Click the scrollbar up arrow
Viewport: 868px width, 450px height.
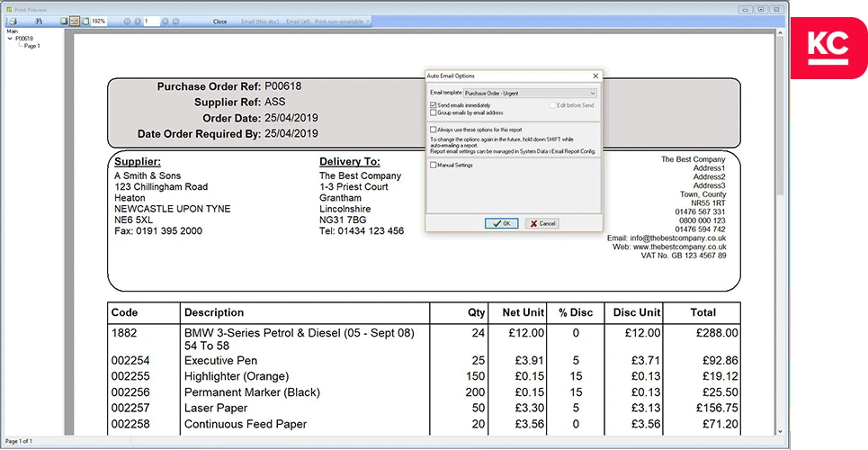780,33
